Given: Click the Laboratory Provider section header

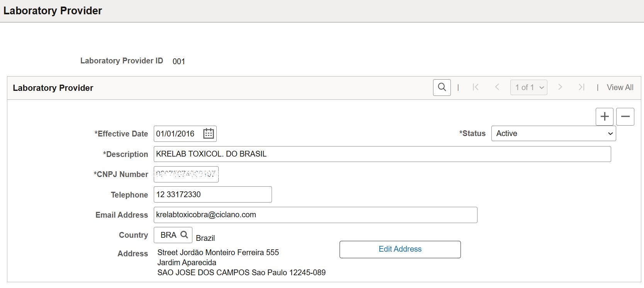Looking at the screenshot, I should tap(53, 88).
